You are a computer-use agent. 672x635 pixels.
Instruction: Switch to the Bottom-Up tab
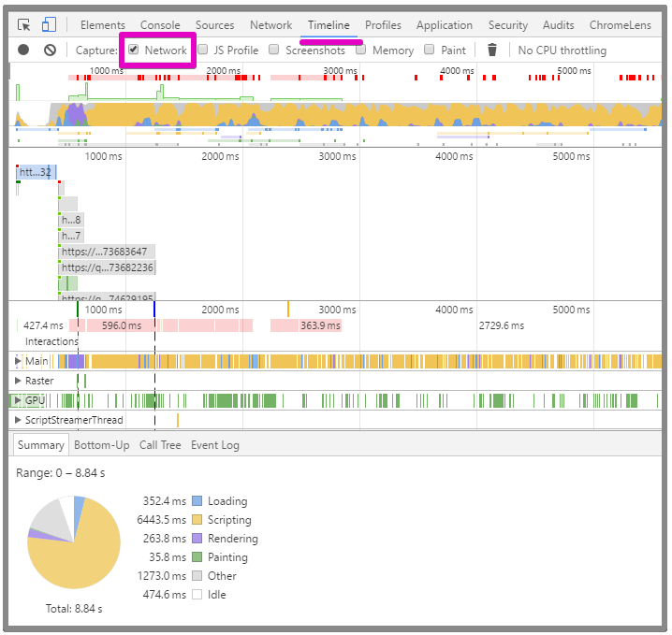(102, 445)
